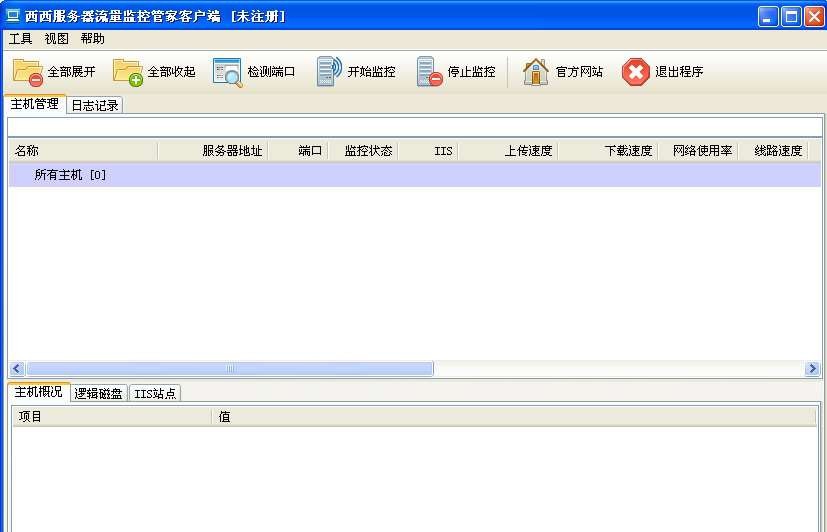
Task: Select the 逻辑磁盘 tab
Action: [x=99, y=393]
